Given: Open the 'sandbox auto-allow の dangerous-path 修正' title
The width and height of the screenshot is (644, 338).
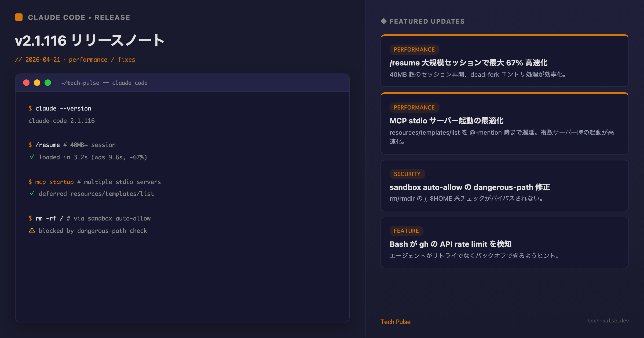Looking at the screenshot, I should pos(470,187).
